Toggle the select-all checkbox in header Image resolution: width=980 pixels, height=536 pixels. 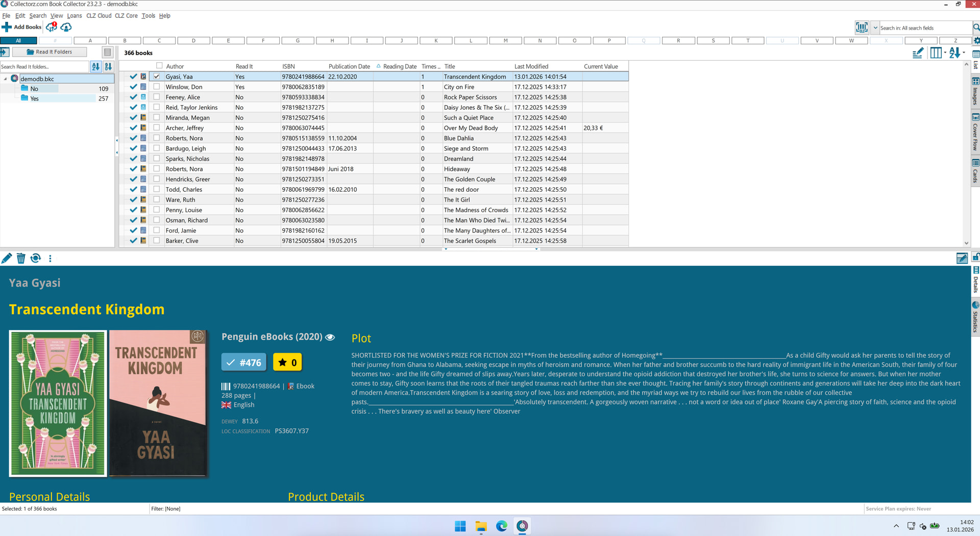pyautogui.click(x=159, y=66)
